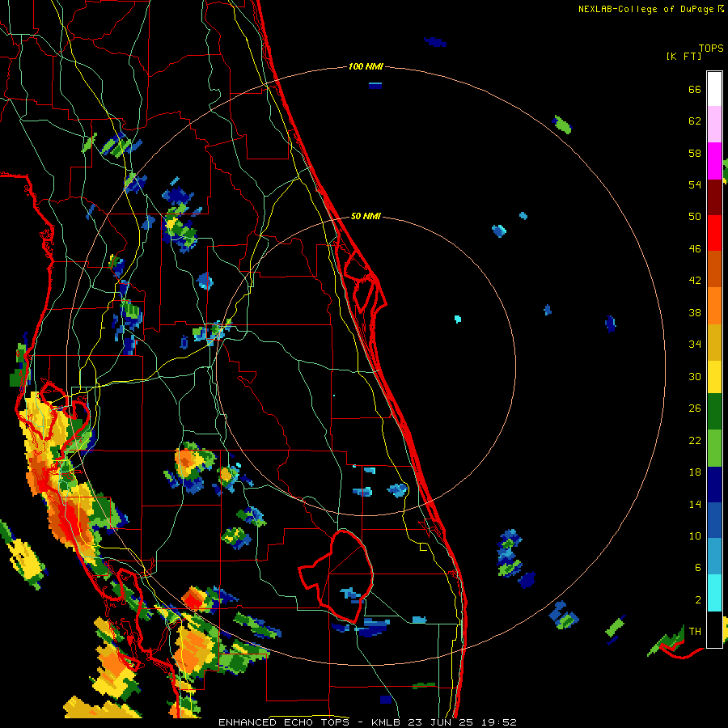Image resolution: width=728 pixels, height=728 pixels.
Task: Click the legend value 58
Action: click(695, 153)
